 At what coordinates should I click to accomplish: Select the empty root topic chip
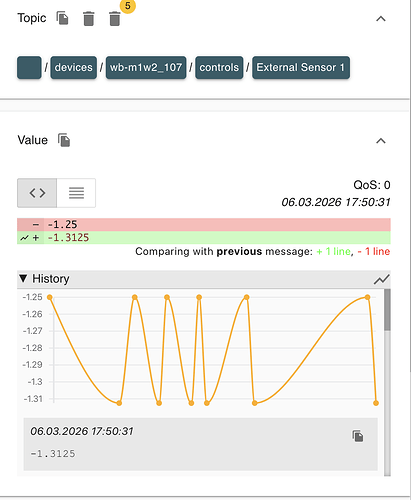tap(29, 68)
